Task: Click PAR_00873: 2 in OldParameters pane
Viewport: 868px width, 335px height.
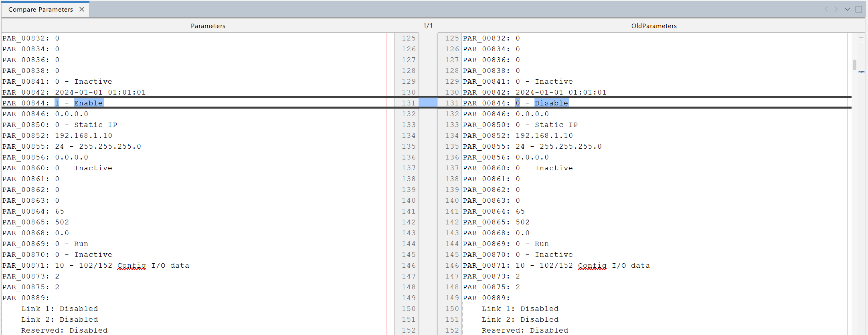Action: [492, 276]
